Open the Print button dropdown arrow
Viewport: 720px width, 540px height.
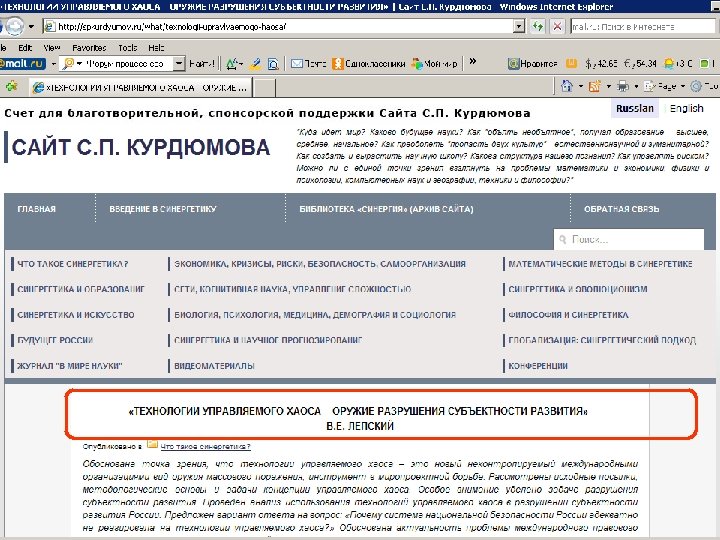[x=636, y=86]
